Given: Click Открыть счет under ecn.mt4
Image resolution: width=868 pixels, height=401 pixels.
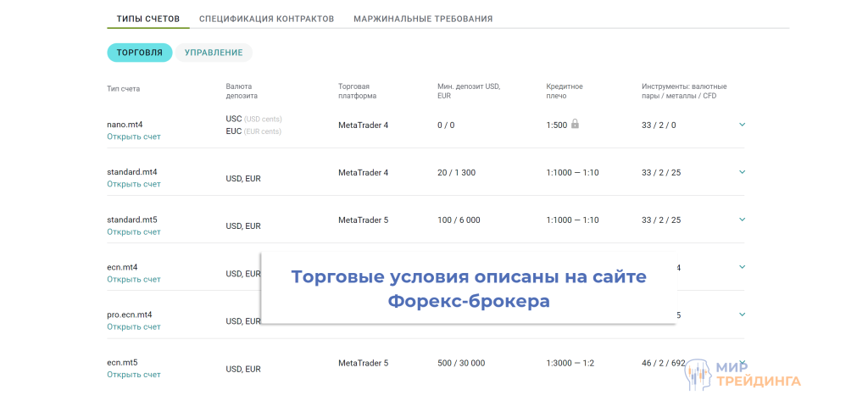Looking at the screenshot, I should (x=133, y=279).
